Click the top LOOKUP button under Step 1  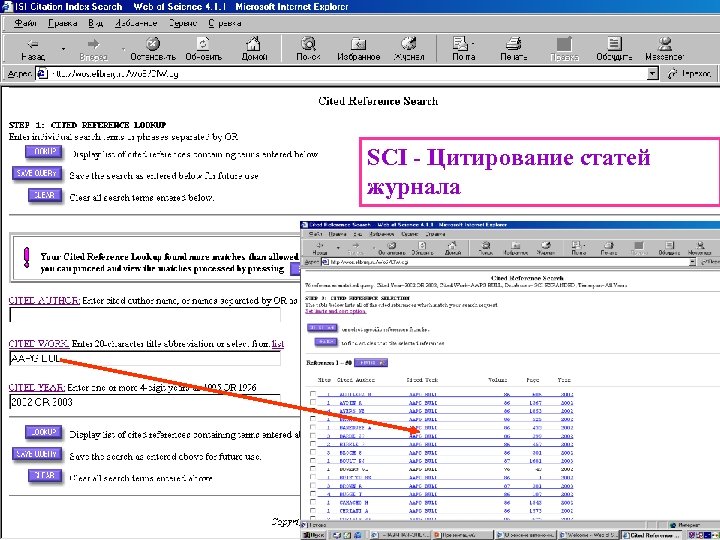[x=44, y=152]
